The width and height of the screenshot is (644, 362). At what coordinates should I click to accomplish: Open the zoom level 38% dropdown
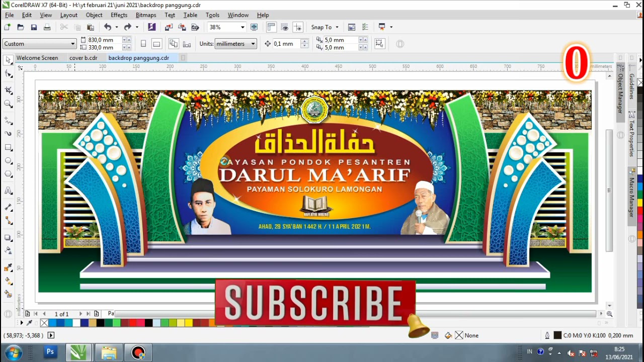click(243, 27)
